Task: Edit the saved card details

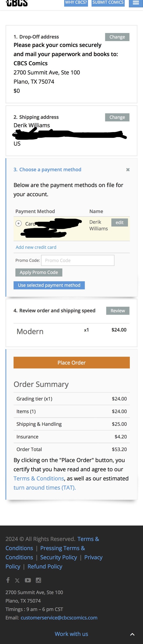Action: pyautogui.click(x=120, y=222)
